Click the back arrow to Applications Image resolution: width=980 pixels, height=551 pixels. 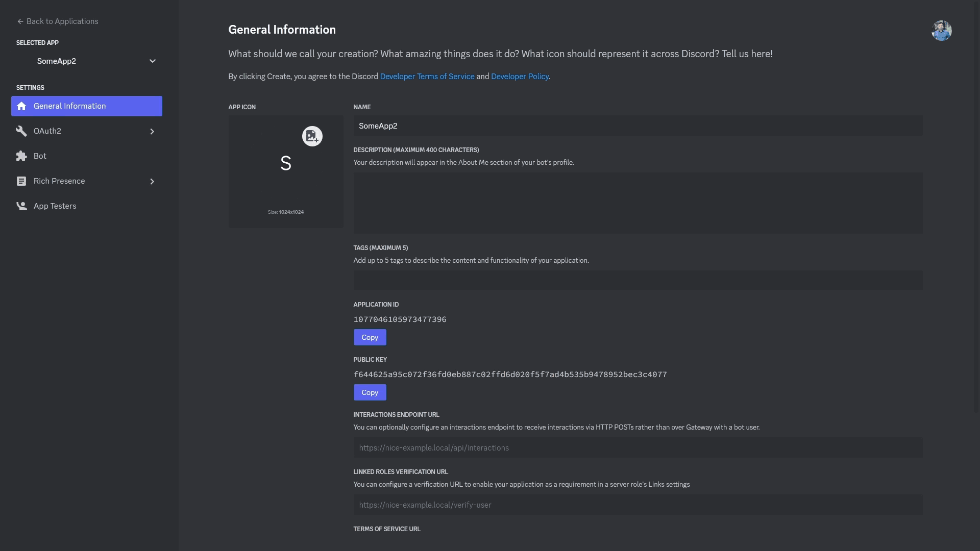(19, 21)
